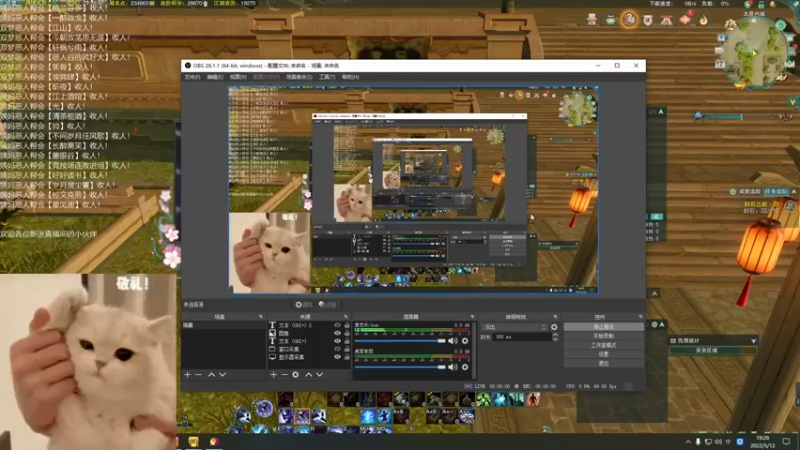The image size is (800, 450).
Task: Add a new source with the 来源 plus icon
Action: pos(273,374)
